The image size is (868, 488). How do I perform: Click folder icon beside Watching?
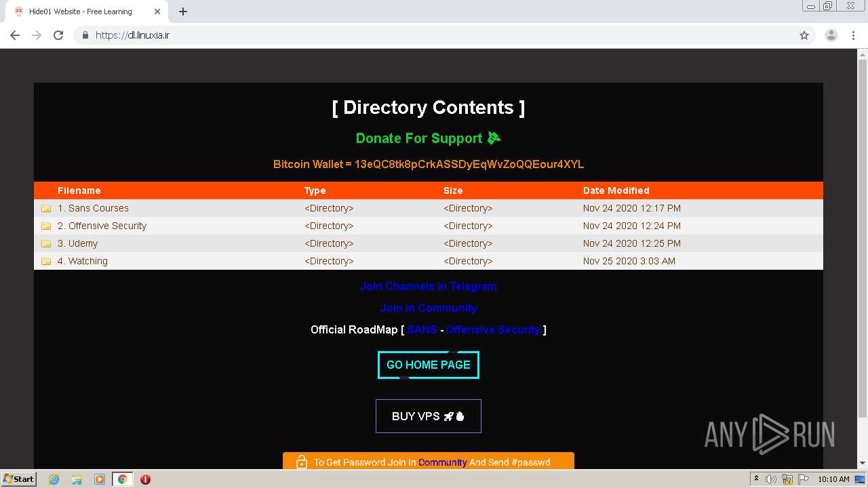[x=46, y=261]
